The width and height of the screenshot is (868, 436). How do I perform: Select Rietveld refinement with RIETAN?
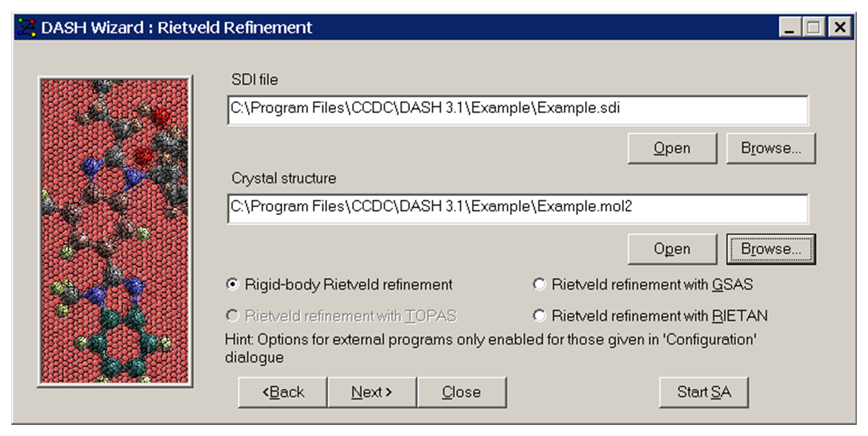pyautogui.click(x=539, y=316)
